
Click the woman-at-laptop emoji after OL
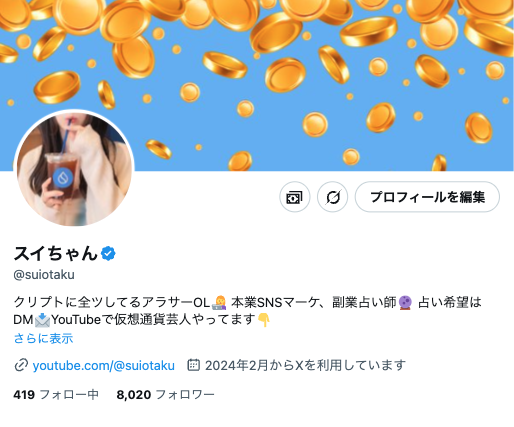219,303
